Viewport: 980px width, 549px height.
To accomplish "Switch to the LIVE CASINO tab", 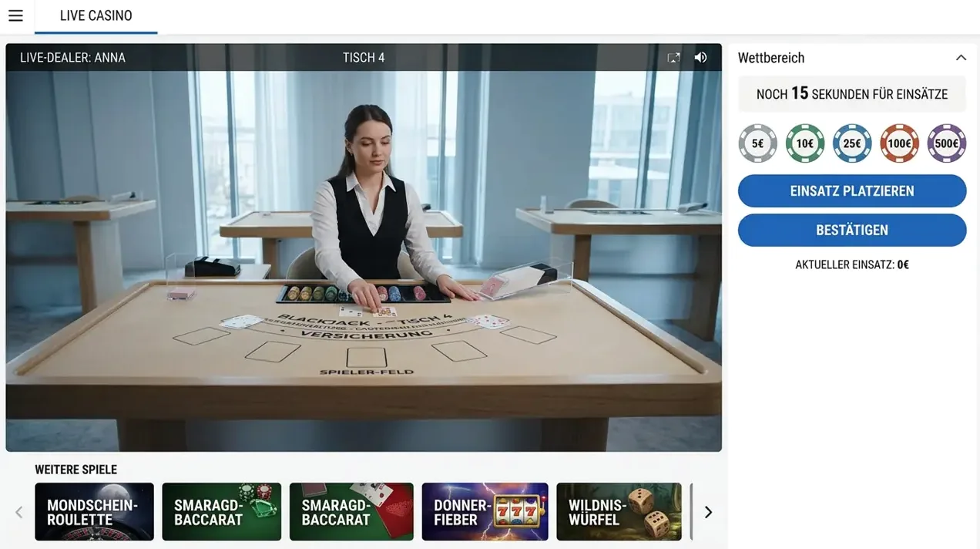I will point(96,16).
